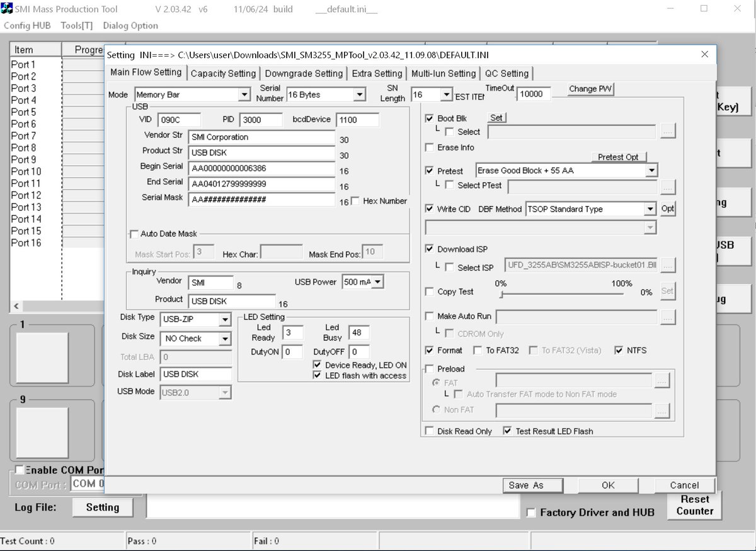Open the Config HUB menu

tap(27, 26)
